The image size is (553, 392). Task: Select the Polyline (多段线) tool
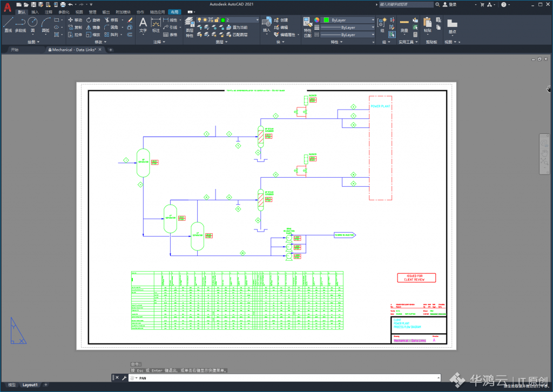21,24
